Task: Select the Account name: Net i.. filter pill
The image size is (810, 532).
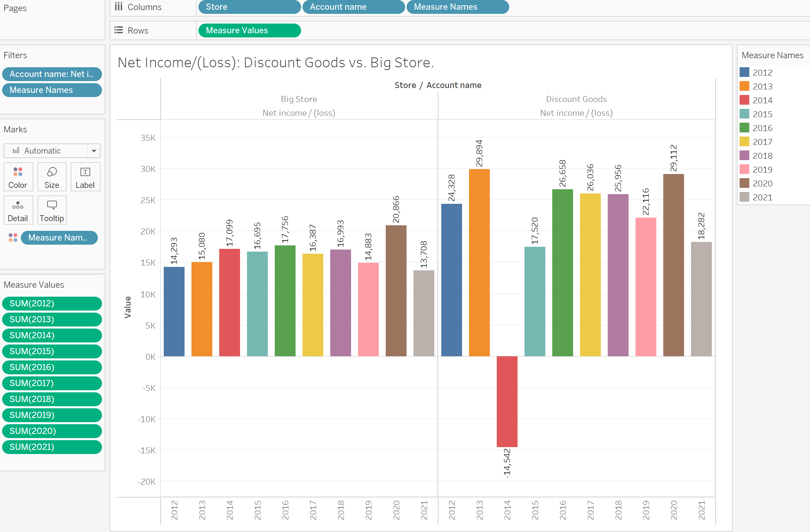Action: tap(51, 74)
